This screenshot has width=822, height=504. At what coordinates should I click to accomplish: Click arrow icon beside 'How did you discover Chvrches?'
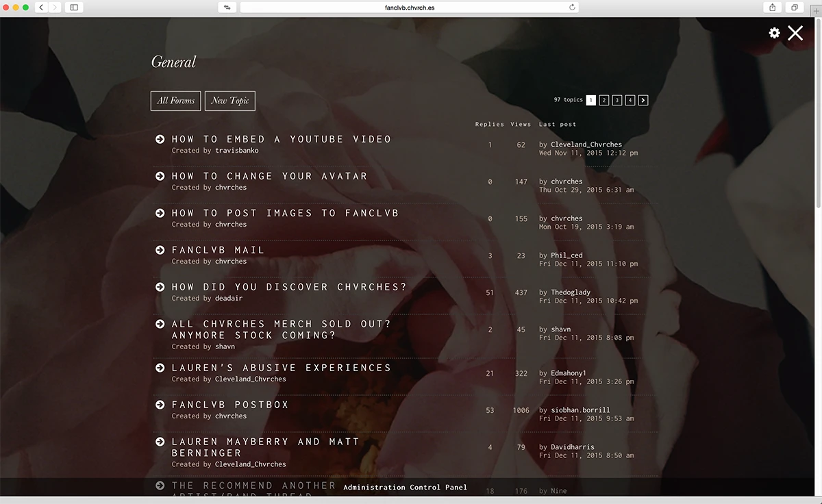click(160, 287)
